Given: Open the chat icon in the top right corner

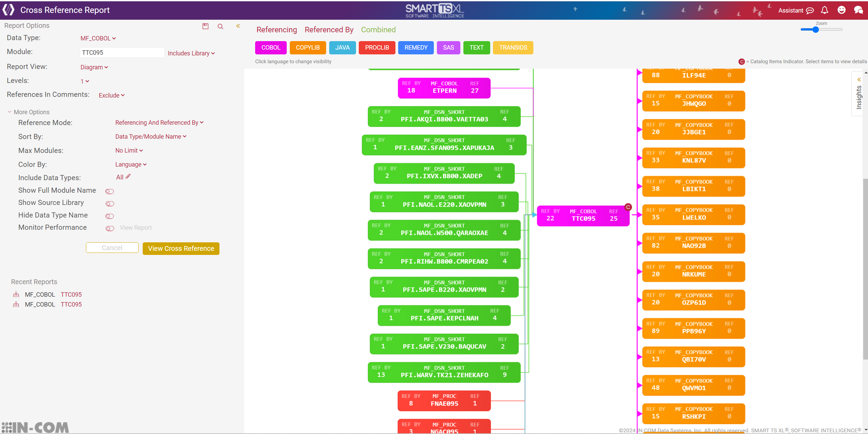Looking at the screenshot, I should click(x=858, y=10).
